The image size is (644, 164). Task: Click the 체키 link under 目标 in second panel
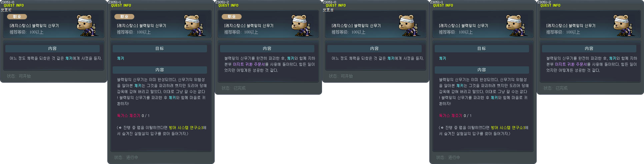click(120, 58)
